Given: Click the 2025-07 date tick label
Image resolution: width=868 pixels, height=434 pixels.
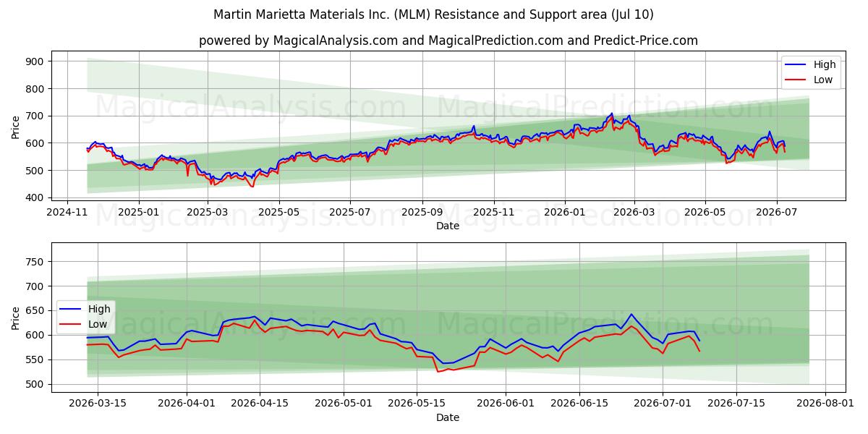Looking at the screenshot, I should (350, 213).
